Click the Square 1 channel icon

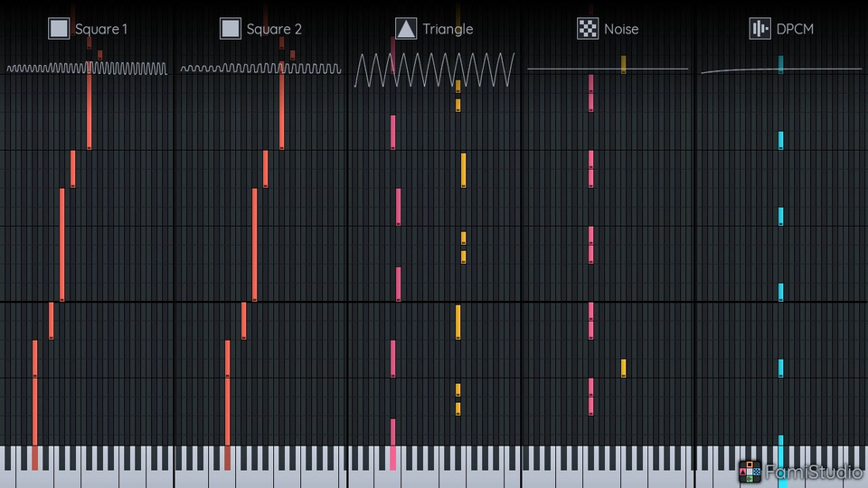[x=59, y=28]
